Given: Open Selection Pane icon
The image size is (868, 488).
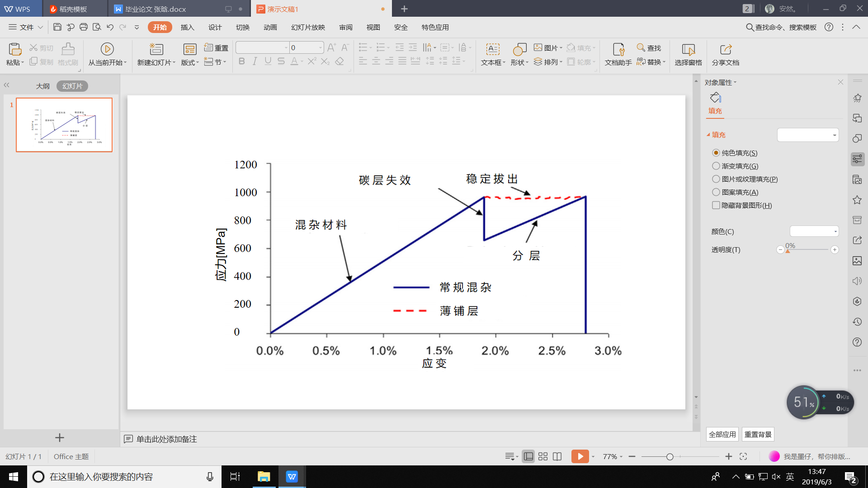Looking at the screenshot, I should click(688, 49).
